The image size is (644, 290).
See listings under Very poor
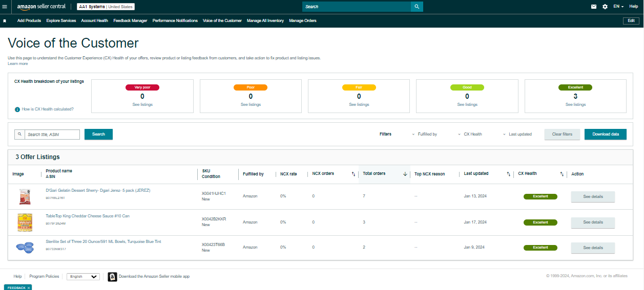coord(142,105)
